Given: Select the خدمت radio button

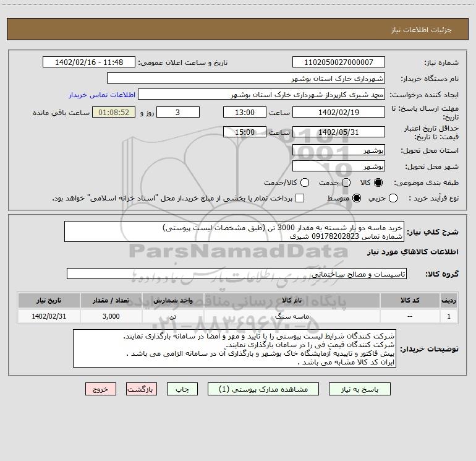Looking at the screenshot, I should point(346,183).
